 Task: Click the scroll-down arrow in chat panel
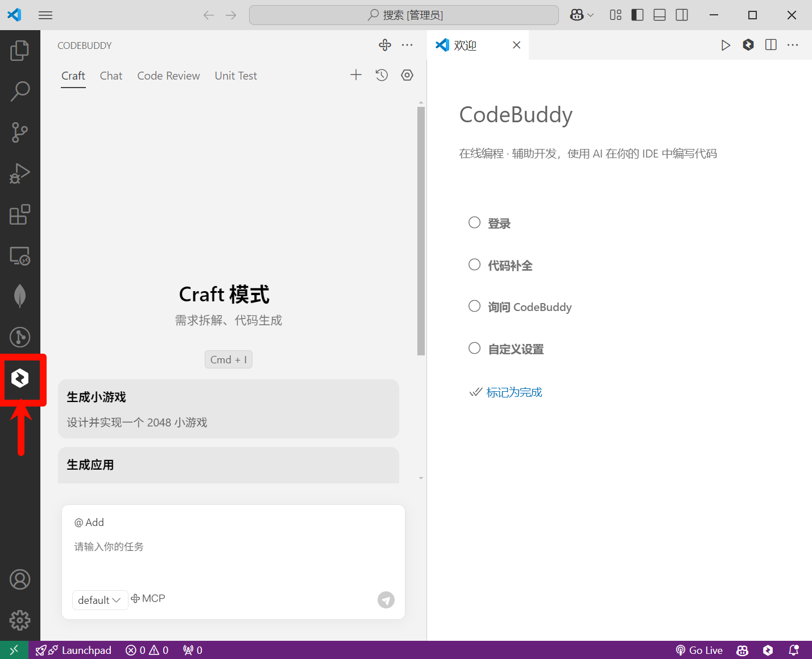tap(421, 478)
